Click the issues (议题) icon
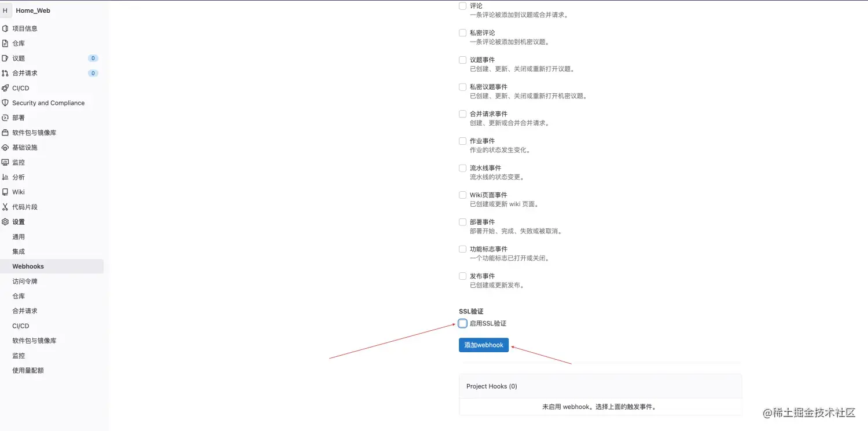The width and height of the screenshot is (868, 431). click(5, 59)
